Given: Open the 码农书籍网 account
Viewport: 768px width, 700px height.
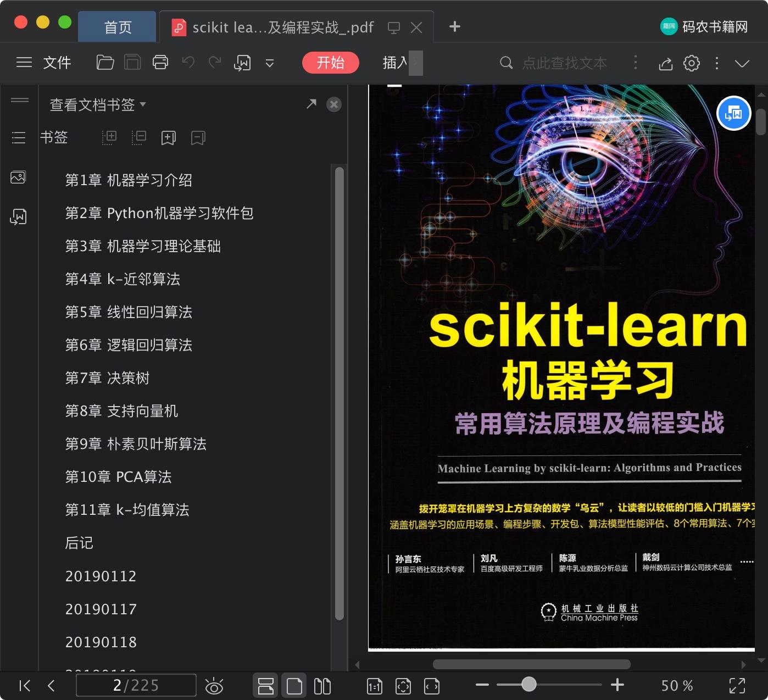Looking at the screenshot, I should click(x=704, y=26).
